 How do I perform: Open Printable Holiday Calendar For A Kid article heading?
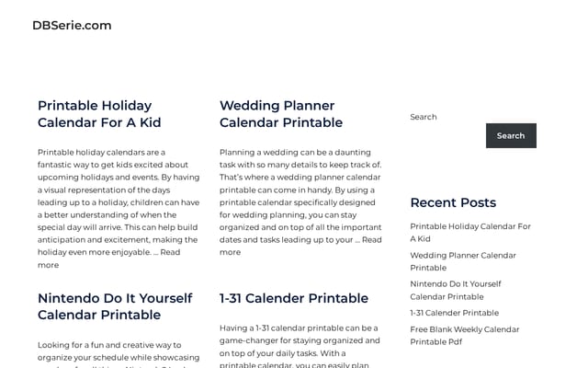[99, 114]
